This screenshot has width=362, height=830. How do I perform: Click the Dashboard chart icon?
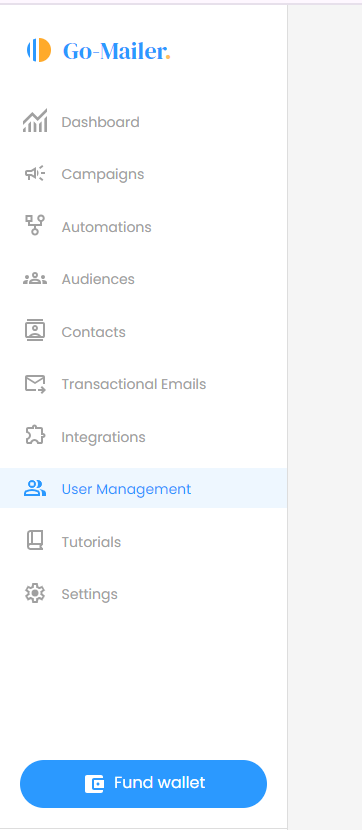click(x=35, y=121)
